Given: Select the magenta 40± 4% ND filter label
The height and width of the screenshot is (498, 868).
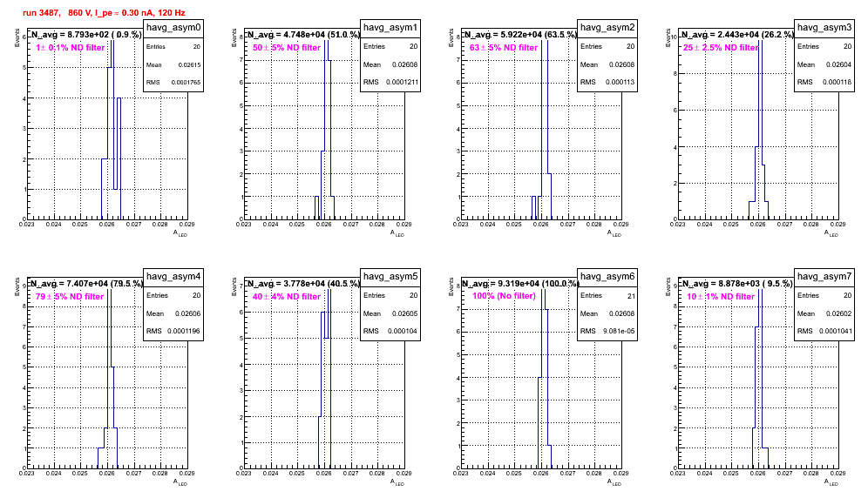Looking at the screenshot, I should click(x=287, y=297).
